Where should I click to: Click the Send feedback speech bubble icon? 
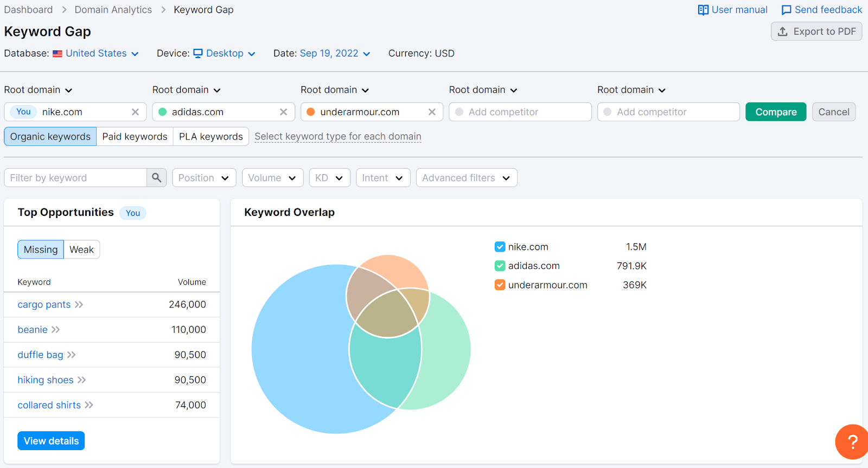click(786, 10)
